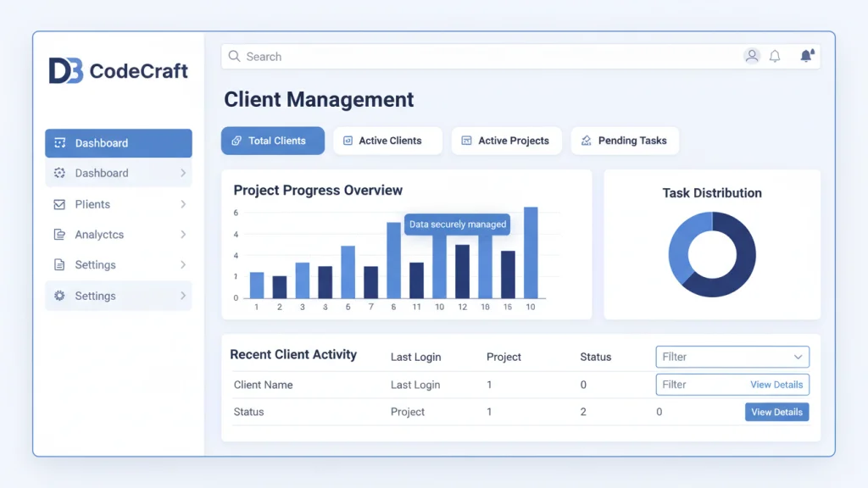
Task: Click the Last Login column header
Action: 415,357
